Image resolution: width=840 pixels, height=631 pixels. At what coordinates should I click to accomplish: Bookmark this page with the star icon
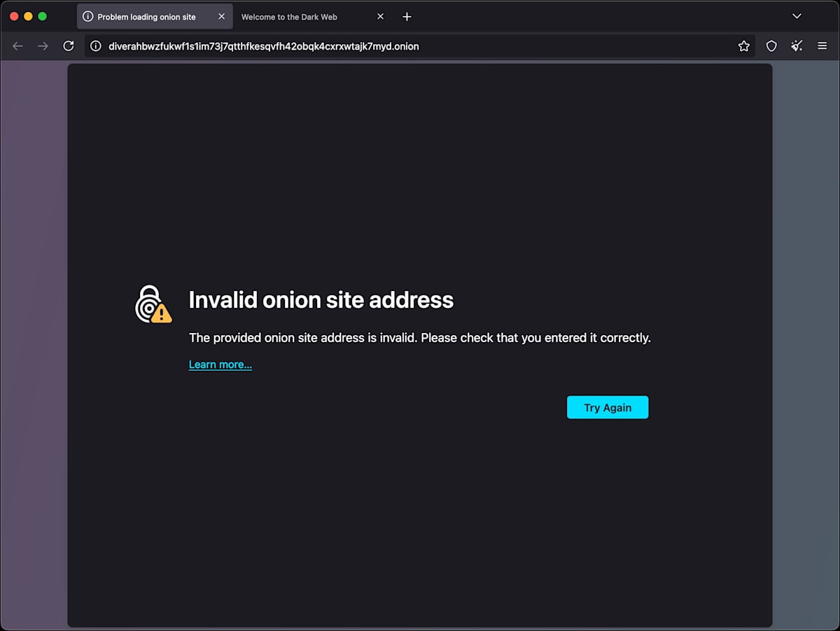coord(743,46)
